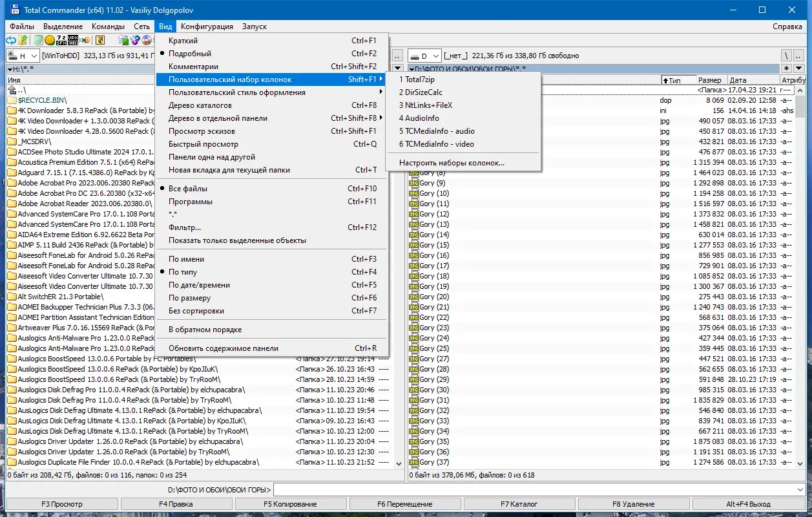Open the Конфигурация menu
Viewport: 812px width, 517px height.
[207, 26]
